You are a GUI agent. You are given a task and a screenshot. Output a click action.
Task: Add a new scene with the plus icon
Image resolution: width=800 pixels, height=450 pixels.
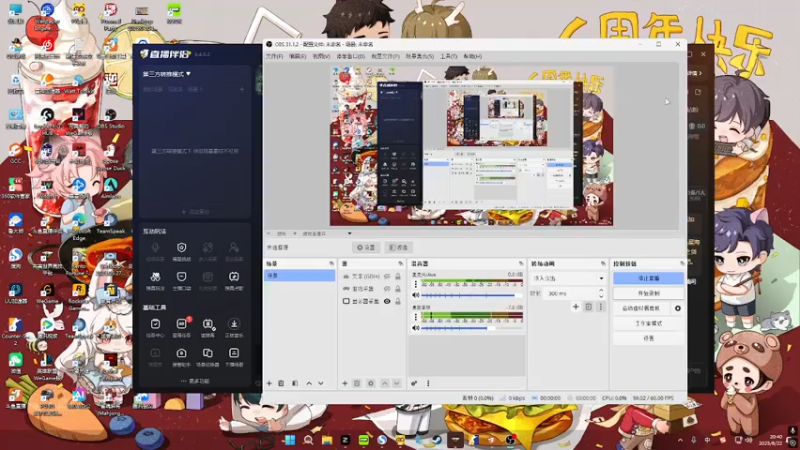pyautogui.click(x=269, y=383)
